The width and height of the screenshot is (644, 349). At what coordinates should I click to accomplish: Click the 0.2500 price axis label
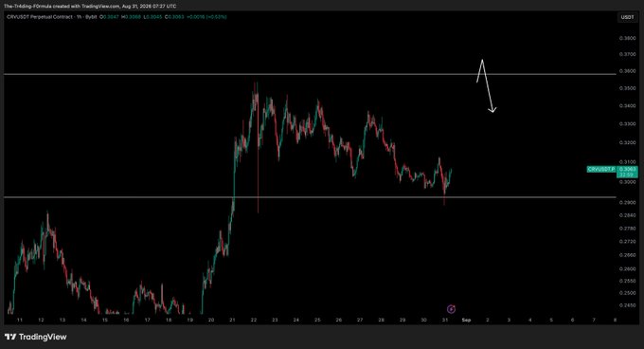tap(627, 293)
